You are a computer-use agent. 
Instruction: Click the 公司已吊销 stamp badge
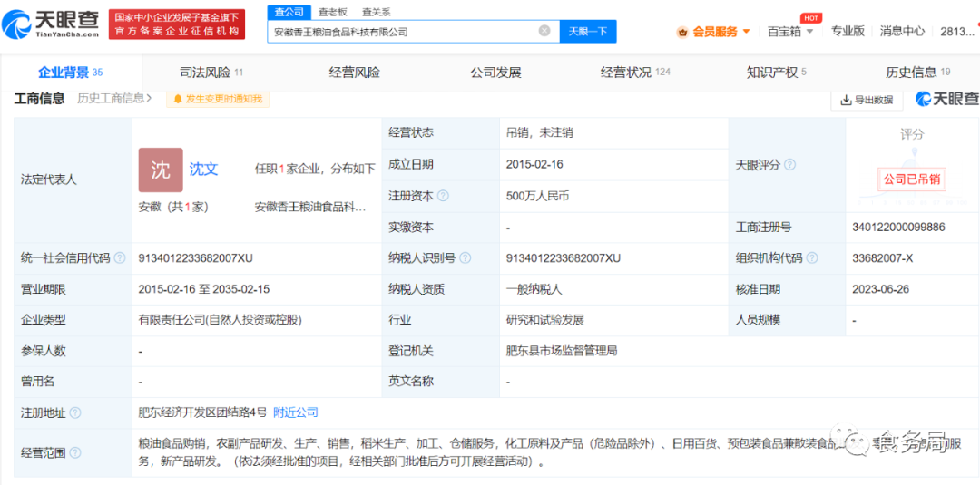coord(912,179)
